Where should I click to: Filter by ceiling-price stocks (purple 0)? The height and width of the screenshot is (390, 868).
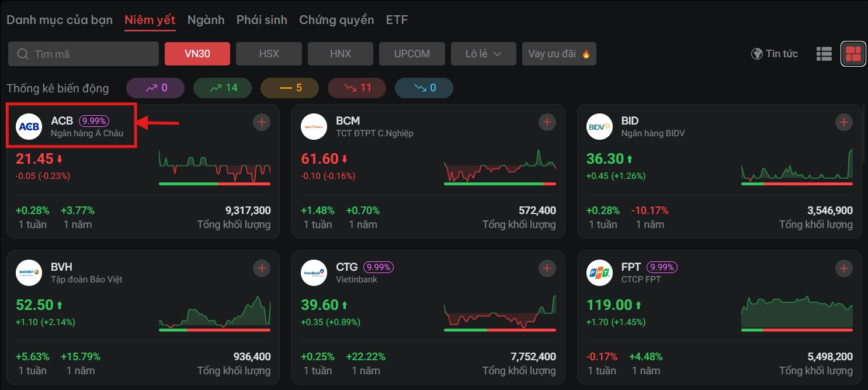[155, 88]
